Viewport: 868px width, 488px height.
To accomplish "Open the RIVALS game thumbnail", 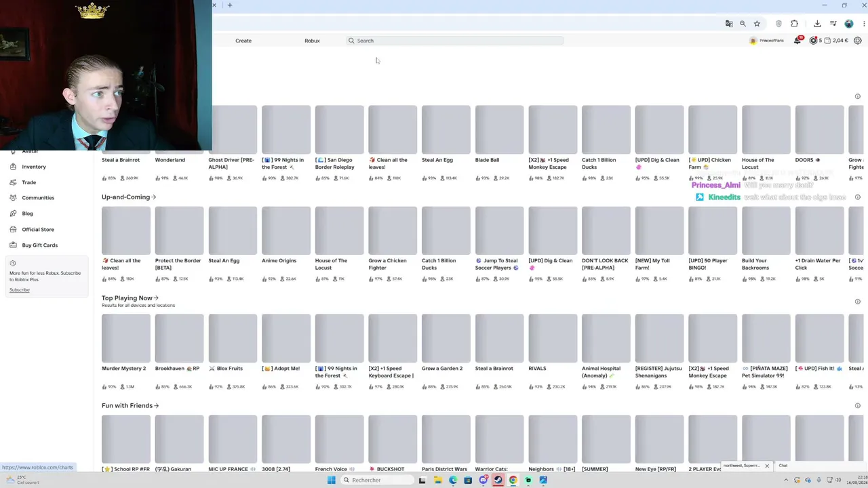I will click(553, 338).
